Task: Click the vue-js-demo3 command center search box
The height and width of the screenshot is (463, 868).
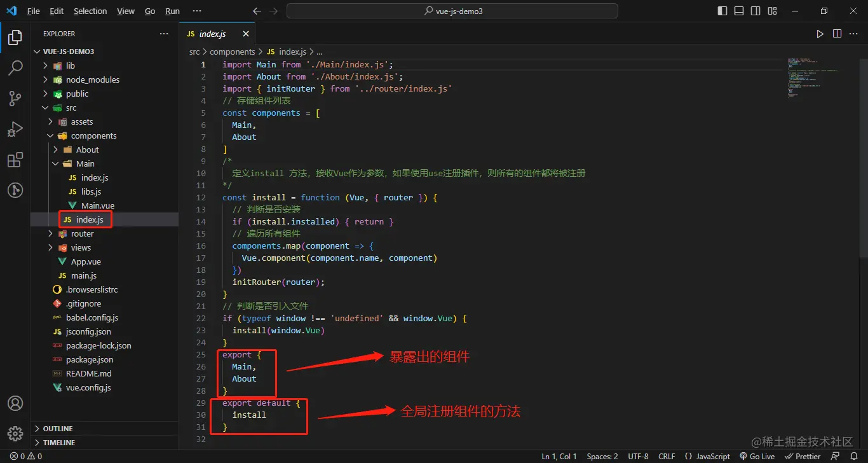Action: pyautogui.click(x=452, y=11)
